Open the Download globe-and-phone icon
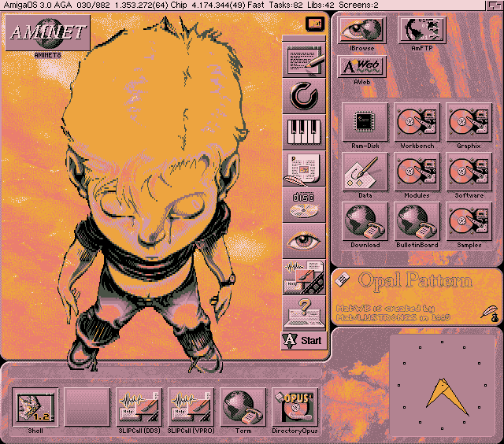Viewport: 504px width, 444px height. click(365, 221)
